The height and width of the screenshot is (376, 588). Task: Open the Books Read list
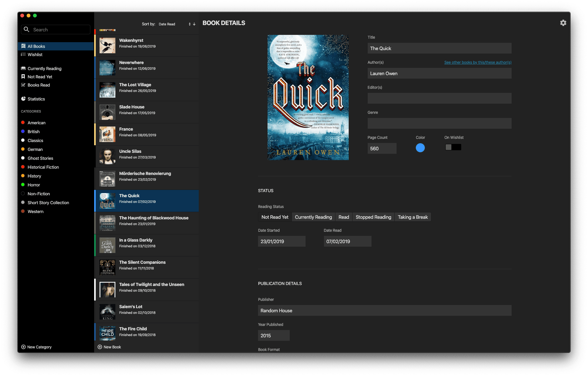point(39,85)
